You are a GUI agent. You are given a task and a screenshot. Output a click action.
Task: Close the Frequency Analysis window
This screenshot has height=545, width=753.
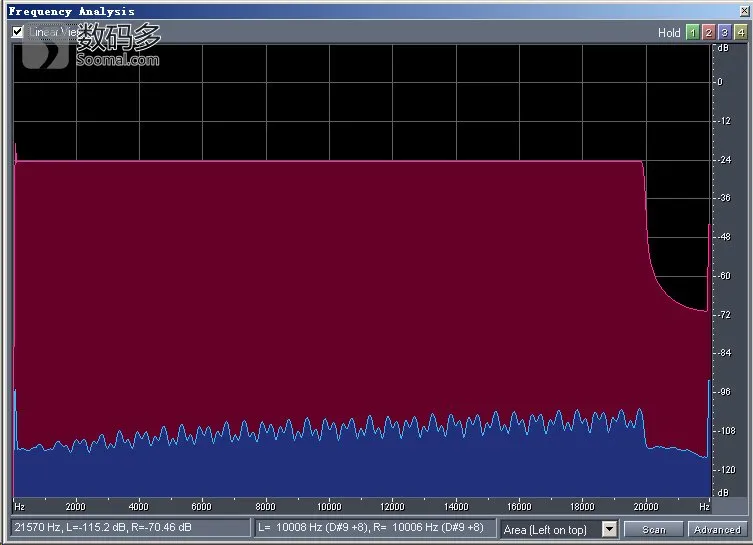(744, 11)
